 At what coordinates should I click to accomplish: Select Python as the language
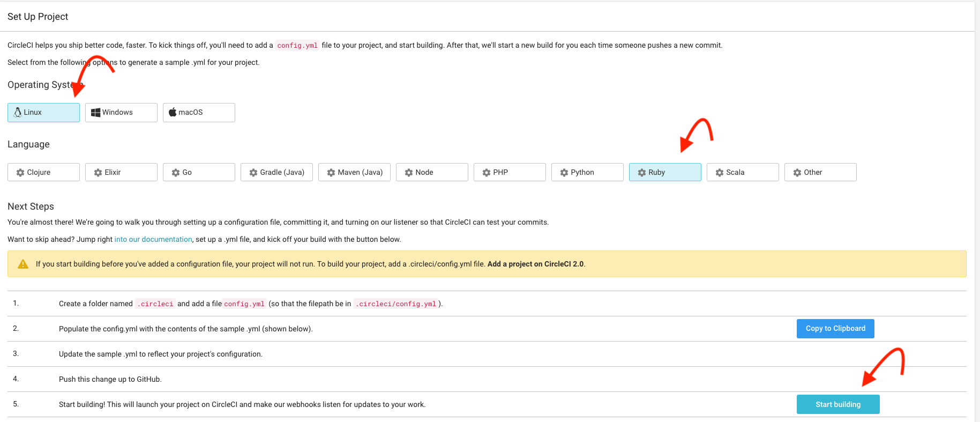point(587,172)
